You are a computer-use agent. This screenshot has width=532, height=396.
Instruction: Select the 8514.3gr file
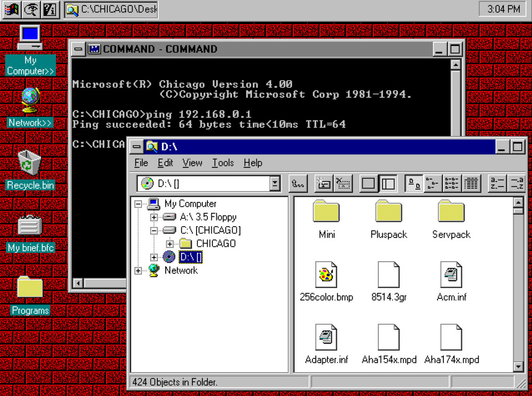point(389,282)
